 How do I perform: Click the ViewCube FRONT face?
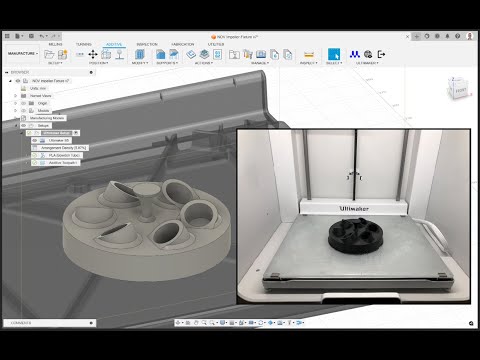click(461, 90)
